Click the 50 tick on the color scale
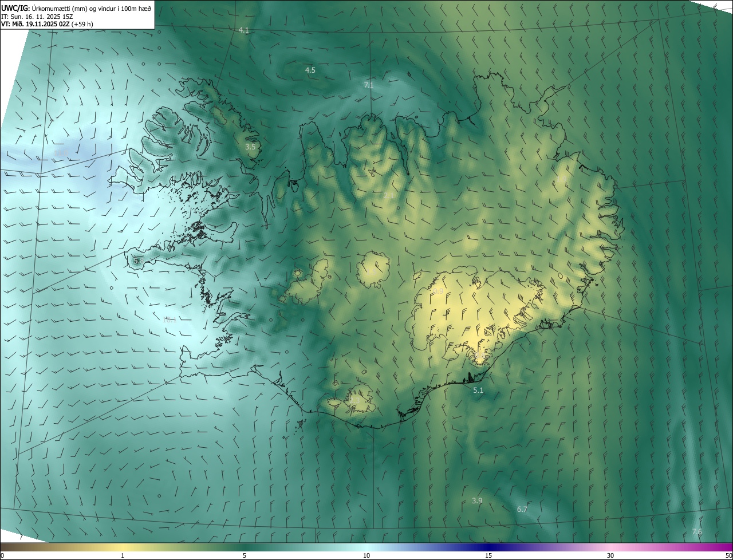This screenshot has width=733, height=560. [x=728, y=555]
